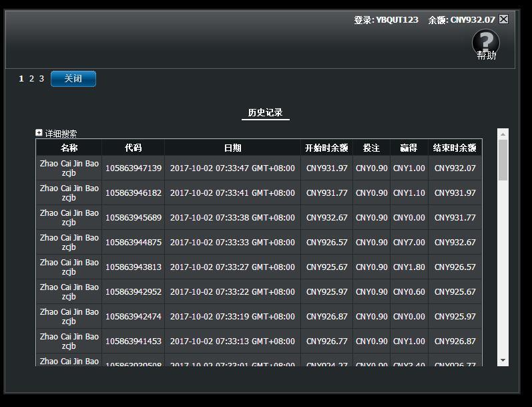Expand the 详细搜索 detailed search section
The height and width of the screenshot is (407, 532).
coord(39,133)
